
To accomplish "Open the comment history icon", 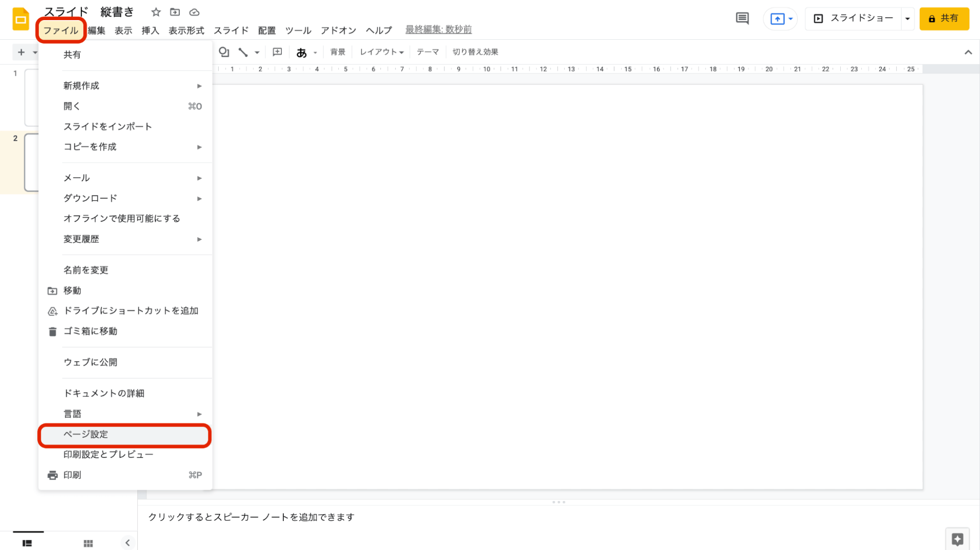I will (x=742, y=19).
